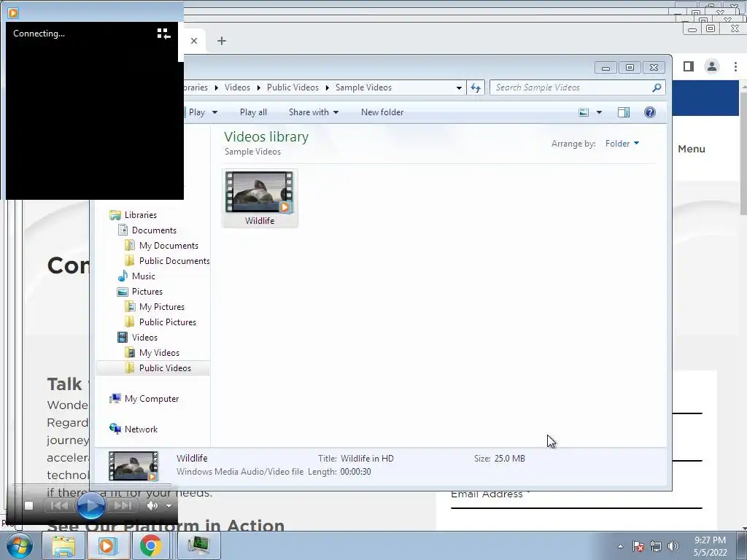Image resolution: width=747 pixels, height=560 pixels.
Task: Click the search magnifier icon
Action: point(657,87)
